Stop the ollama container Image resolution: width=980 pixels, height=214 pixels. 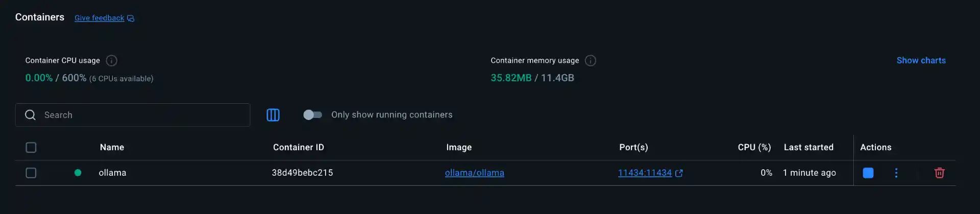pos(868,173)
